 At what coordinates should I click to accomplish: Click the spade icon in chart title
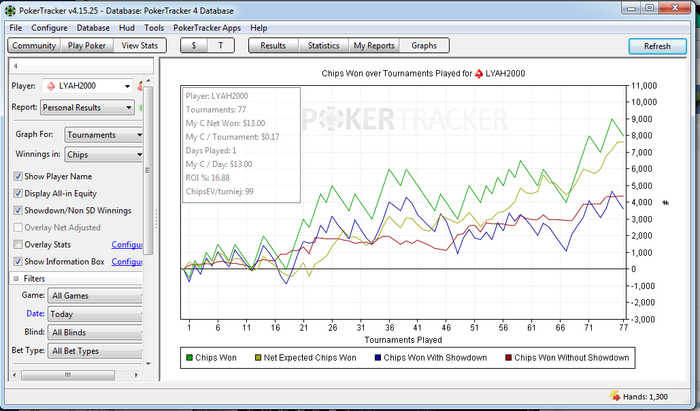point(479,74)
